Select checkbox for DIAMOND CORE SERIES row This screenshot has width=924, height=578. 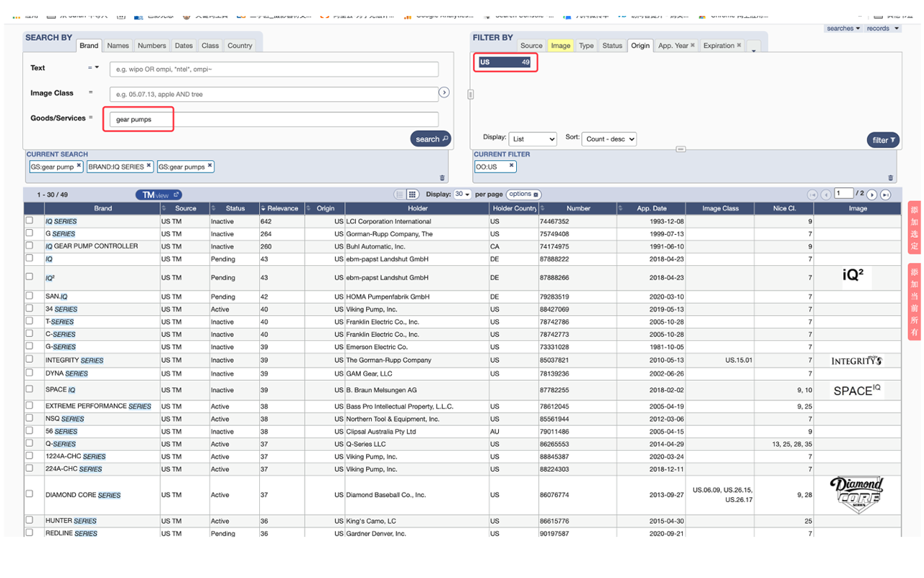(x=30, y=494)
